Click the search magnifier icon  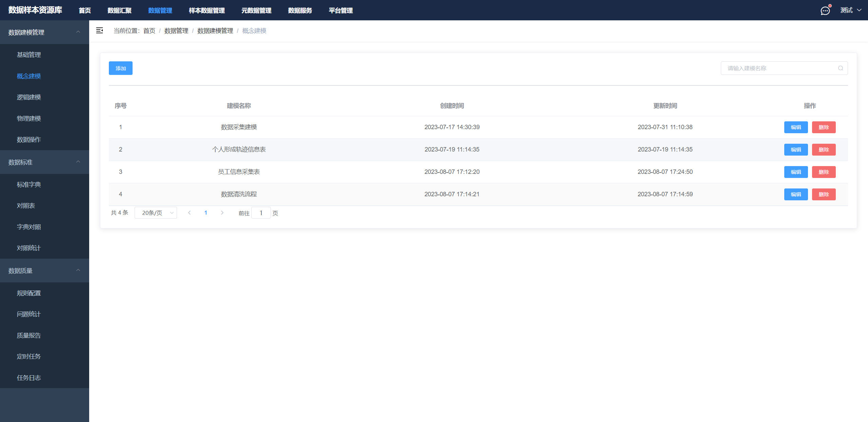pos(841,68)
